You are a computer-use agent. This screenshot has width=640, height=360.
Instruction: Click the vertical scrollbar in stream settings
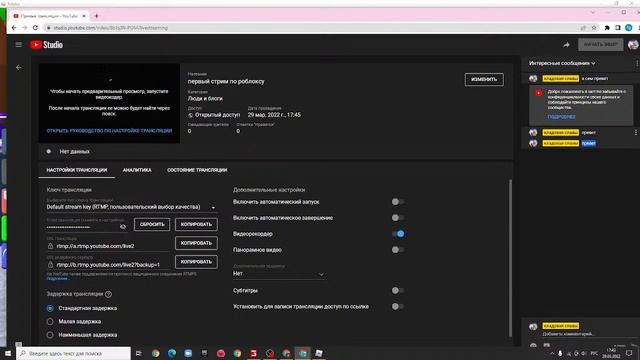tap(510, 258)
